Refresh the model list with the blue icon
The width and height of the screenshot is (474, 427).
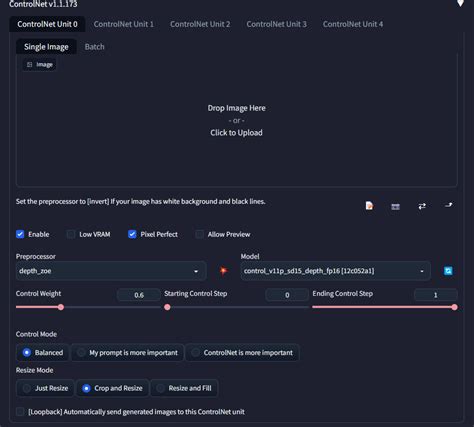click(x=448, y=271)
